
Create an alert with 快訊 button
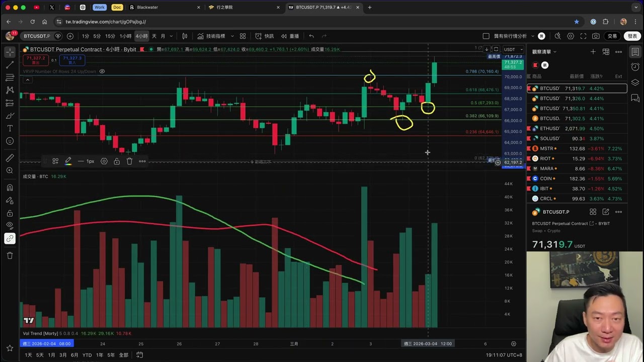tap(265, 36)
